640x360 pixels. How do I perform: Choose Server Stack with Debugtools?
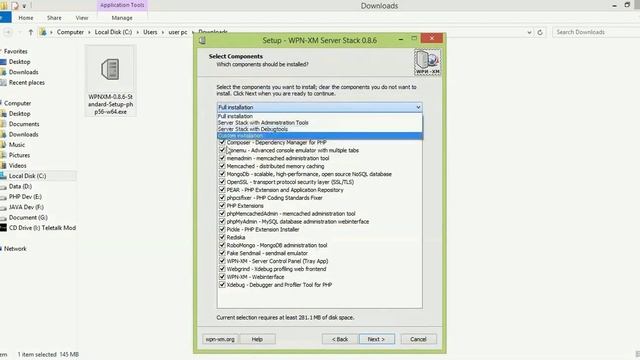[x=320, y=129]
